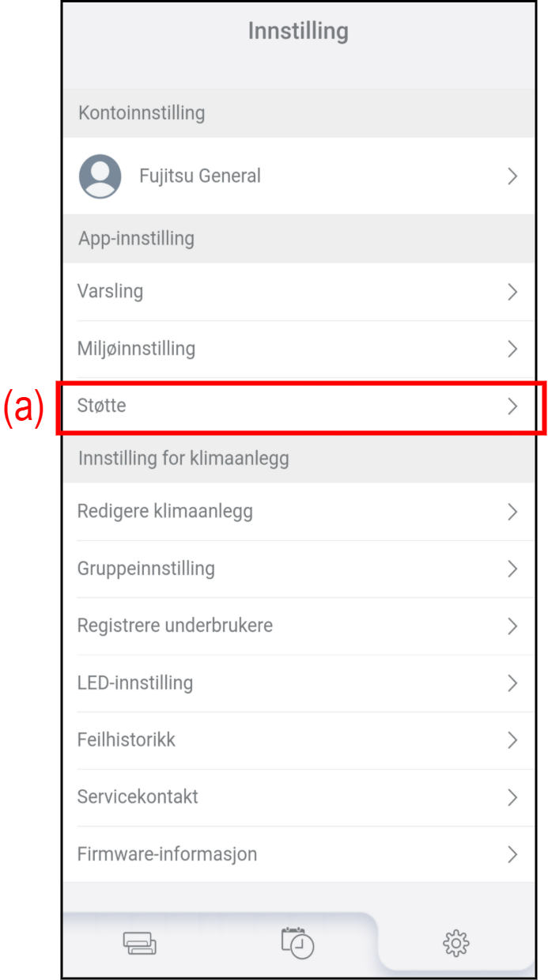This screenshot has width=548, height=980.
Task: Open the air conditioner devices tab
Action: click(x=139, y=943)
